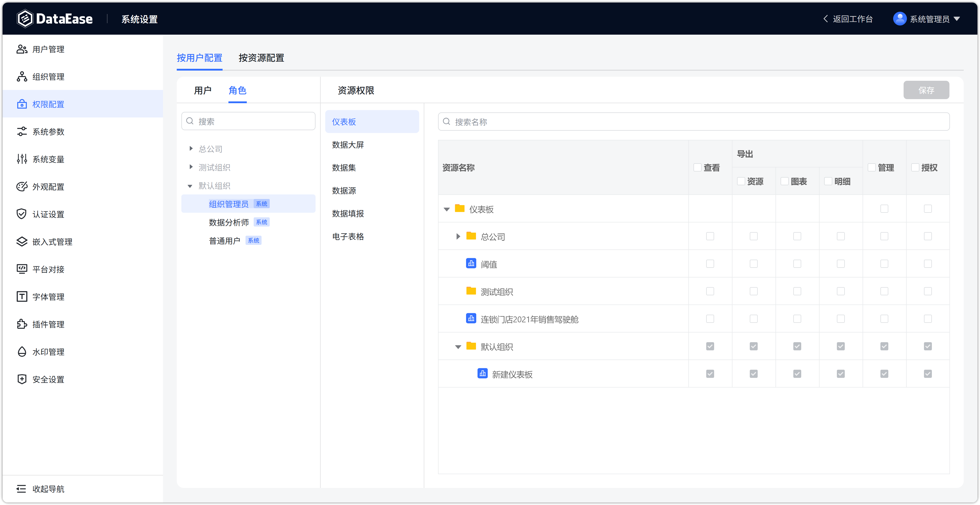
Task: Click the 安全设置 shield-plus icon
Action: 22,379
